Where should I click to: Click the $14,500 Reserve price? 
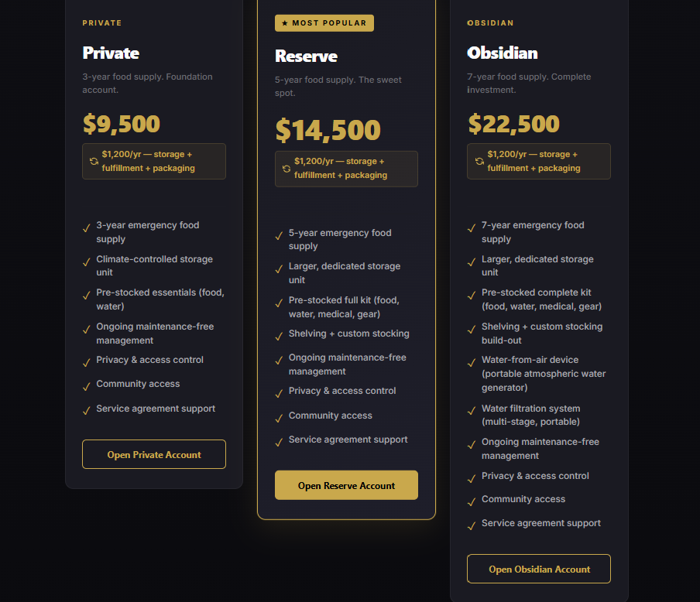coord(328,130)
